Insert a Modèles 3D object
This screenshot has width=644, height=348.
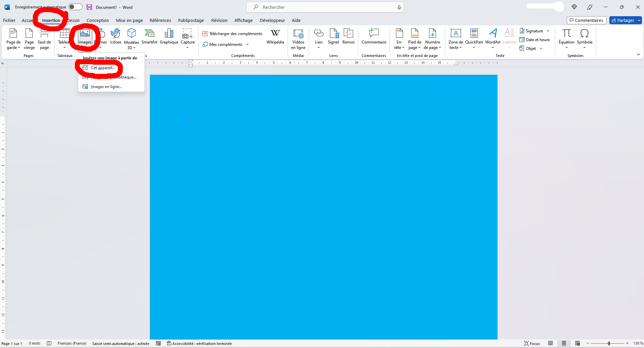coord(131,39)
